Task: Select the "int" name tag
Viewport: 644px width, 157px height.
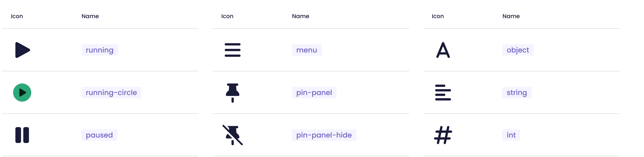Action: pyautogui.click(x=511, y=135)
